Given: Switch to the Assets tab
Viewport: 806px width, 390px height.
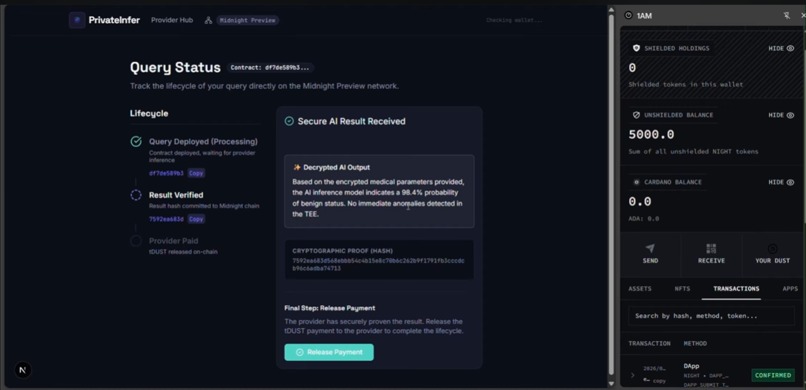Looking at the screenshot, I should click(639, 289).
